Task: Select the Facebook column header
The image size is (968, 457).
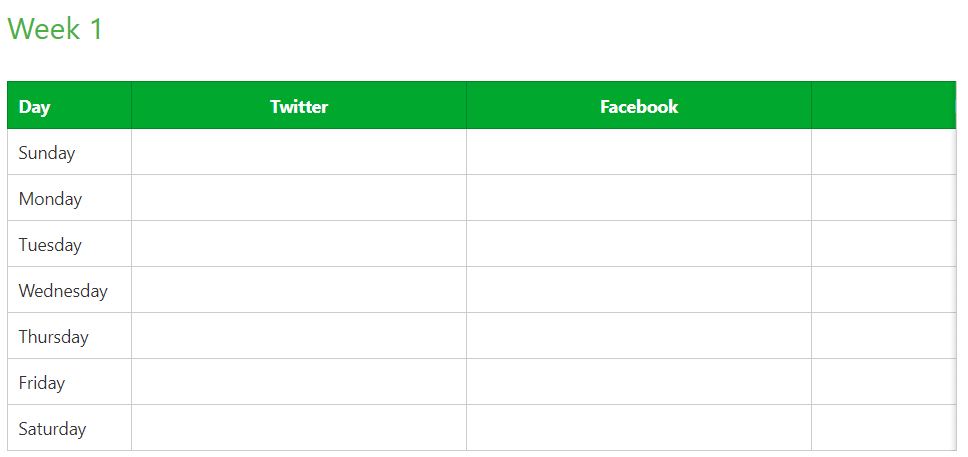Action: point(639,106)
